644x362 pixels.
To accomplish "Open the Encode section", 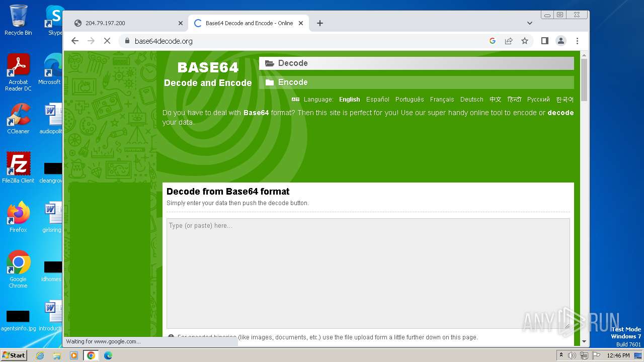I will [x=417, y=82].
